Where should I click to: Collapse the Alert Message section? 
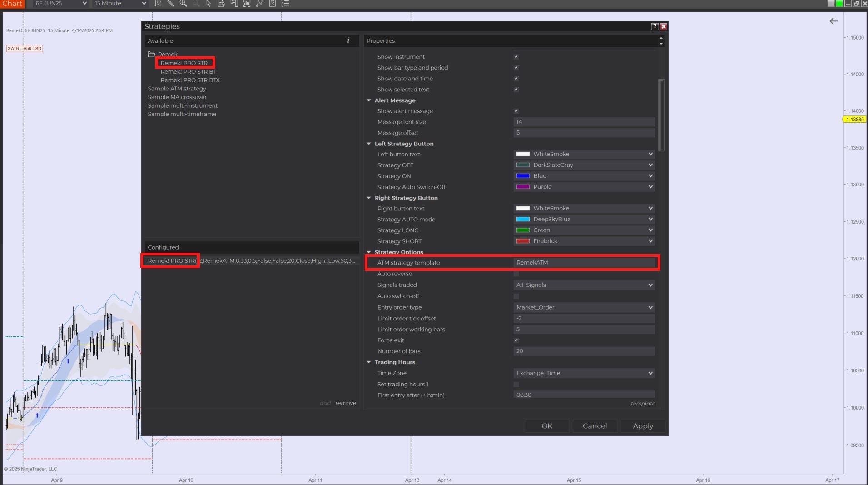click(x=369, y=100)
